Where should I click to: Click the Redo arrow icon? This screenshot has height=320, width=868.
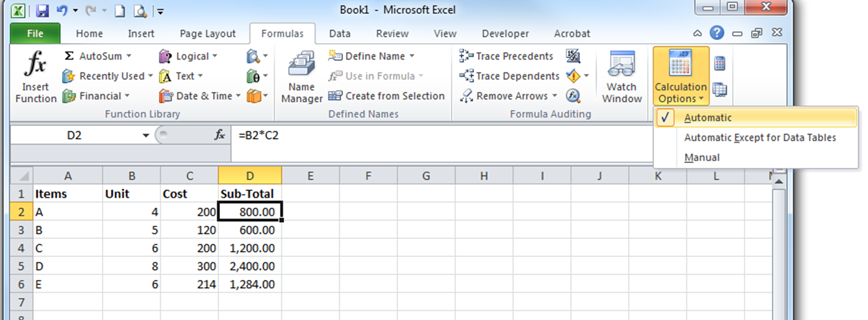pyautogui.click(x=91, y=10)
